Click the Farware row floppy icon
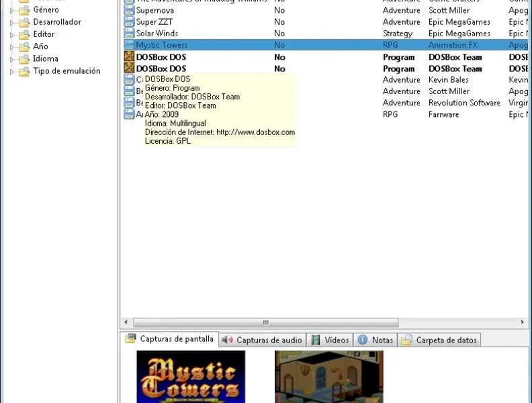This screenshot has height=403, width=532. click(x=129, y=114)
